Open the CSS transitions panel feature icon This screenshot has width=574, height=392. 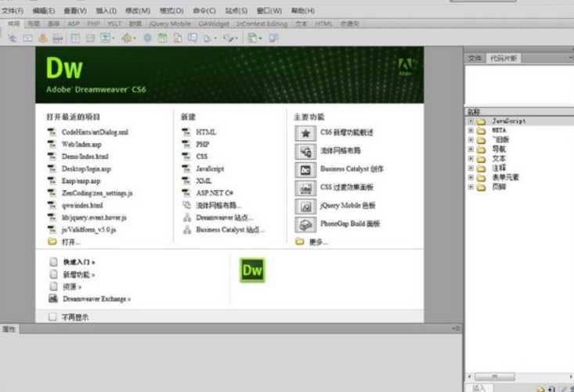[x=305, y=188]
